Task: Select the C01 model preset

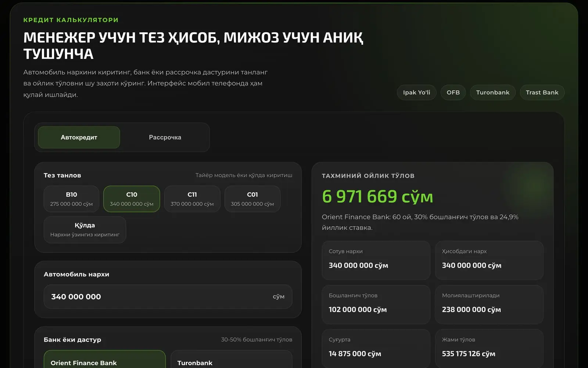Action: (x=252, y=199)
